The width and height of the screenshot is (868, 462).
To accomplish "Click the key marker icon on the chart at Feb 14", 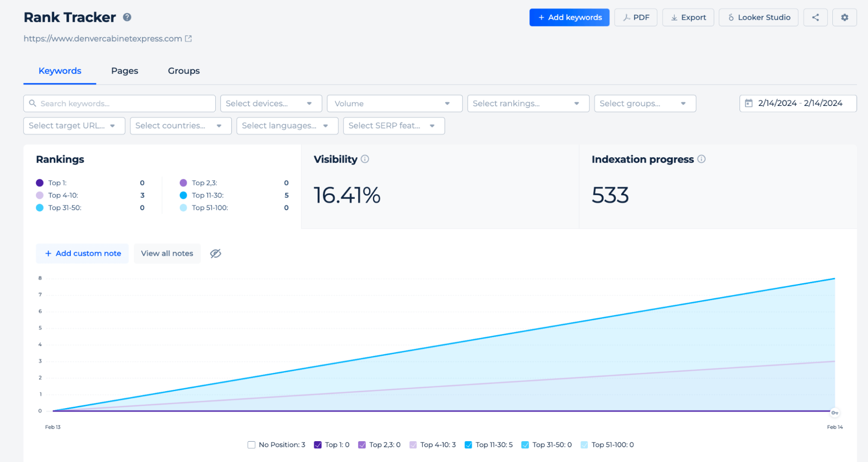I will click(835, 412).
